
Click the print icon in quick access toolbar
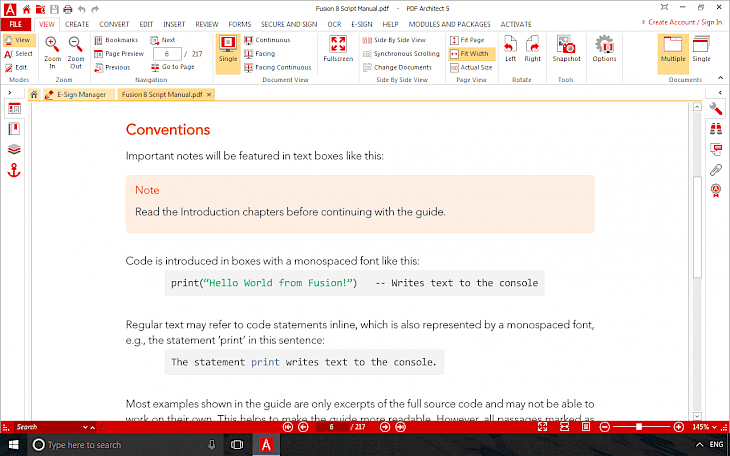[68, 9]
